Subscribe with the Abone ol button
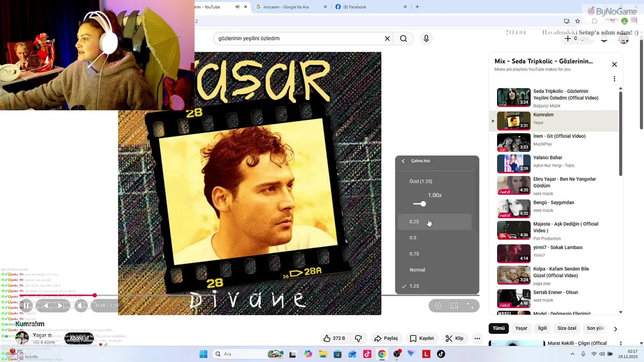Screen dimensions: 644x362 click(x=79, y=338)
